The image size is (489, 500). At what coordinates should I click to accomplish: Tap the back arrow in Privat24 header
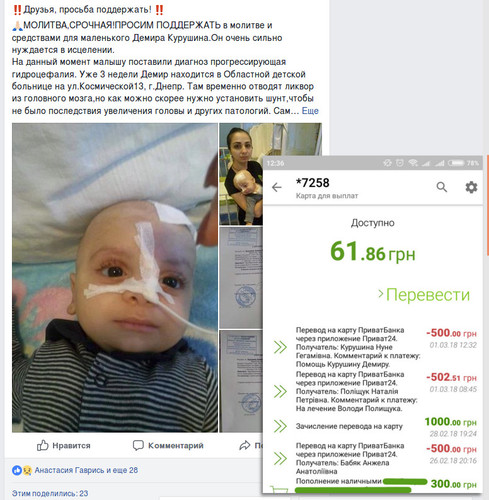click(277, 187)
